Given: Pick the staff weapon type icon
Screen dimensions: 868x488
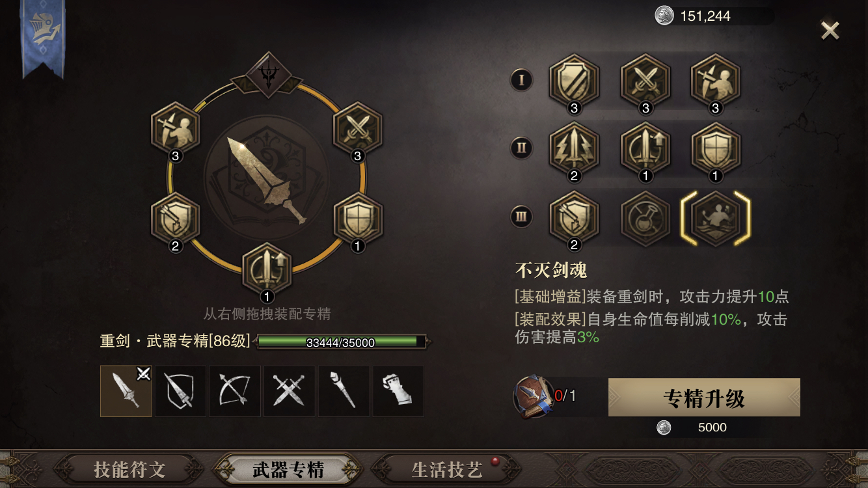Looking at the screenshot, I should coord(344,391).
